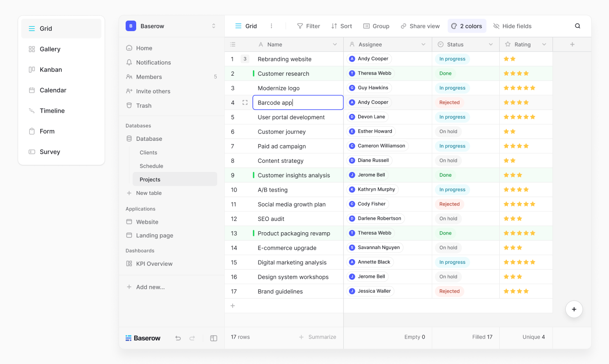The width and height of the screenshot is (609, 364).
Task: Open the view options three-dot menu
Action: [271, 26]
